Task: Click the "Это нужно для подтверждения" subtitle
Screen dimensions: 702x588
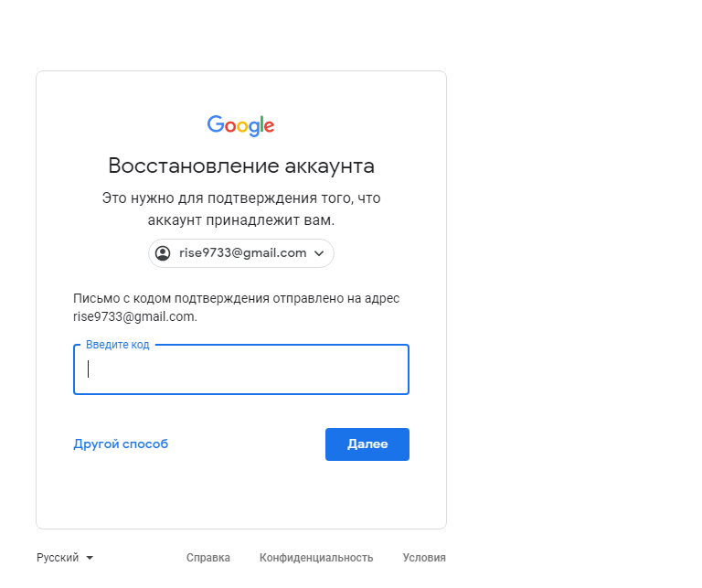Action: (x=241, y=209)
